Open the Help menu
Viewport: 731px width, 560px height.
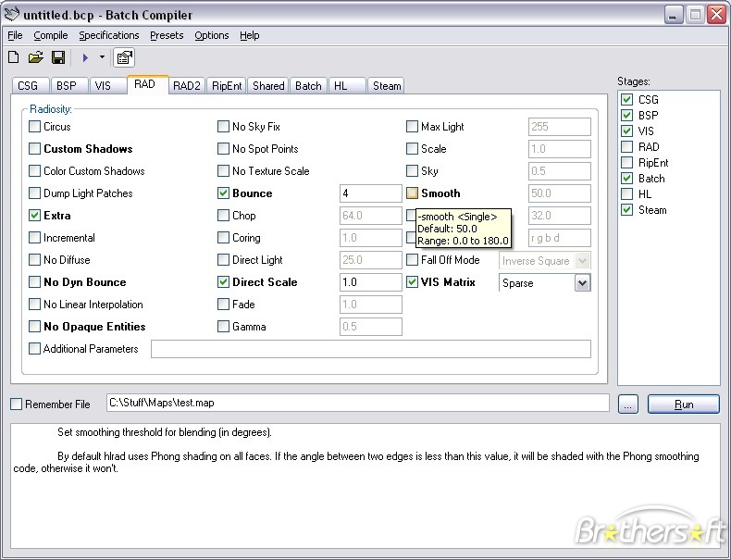click(x=250, y=35)
